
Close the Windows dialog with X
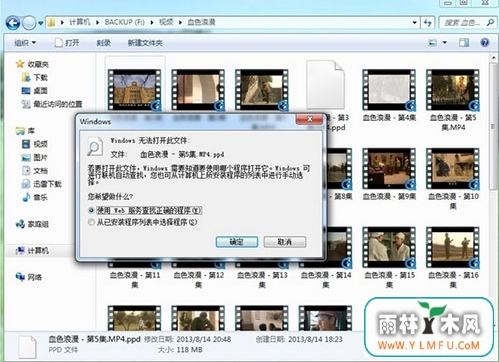click(x=310, y=119)
